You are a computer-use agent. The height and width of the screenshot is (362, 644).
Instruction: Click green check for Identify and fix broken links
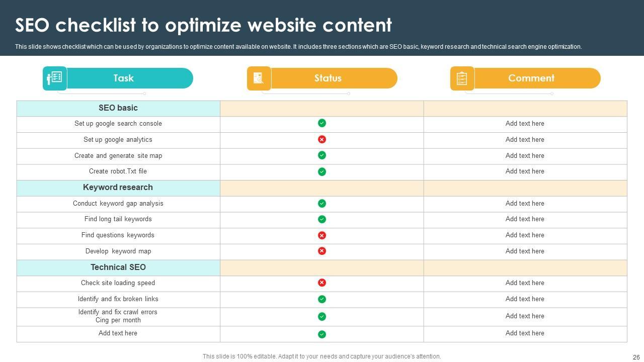click(x=322, y=299)
